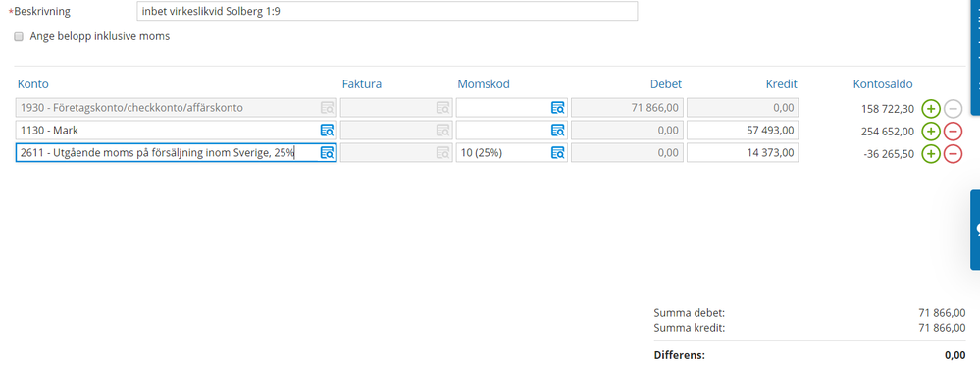Open invoice lookup on the 2611 row
The height and width of the screenshot is (374, 980).
point(442,152)
